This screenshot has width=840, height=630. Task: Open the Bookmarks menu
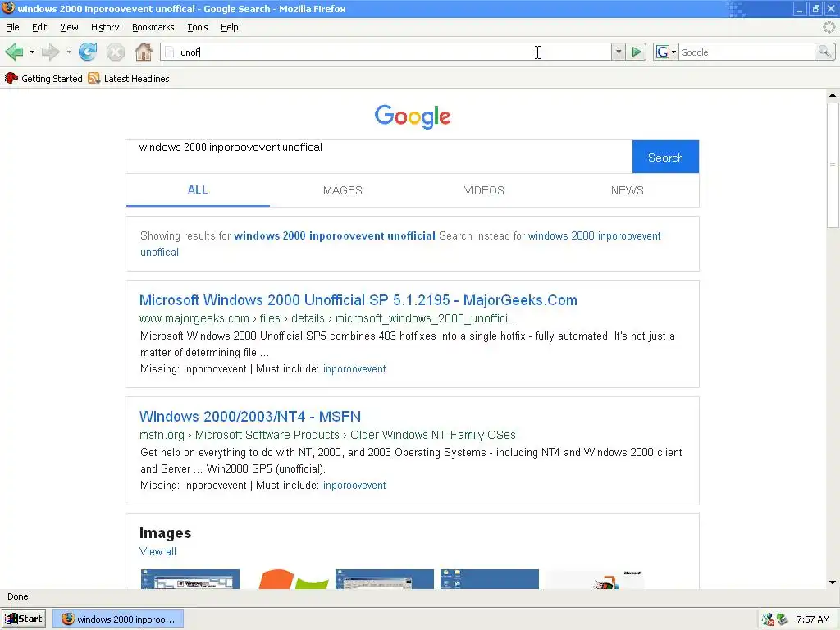153,27
